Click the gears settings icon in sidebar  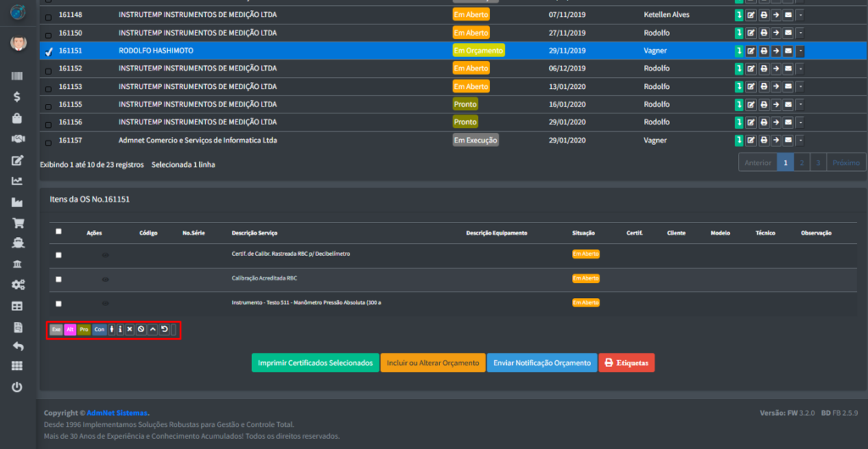tap(17, 285)
